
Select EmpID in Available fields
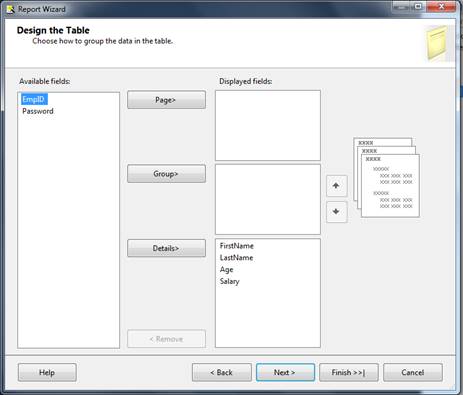tap(34, 99)
